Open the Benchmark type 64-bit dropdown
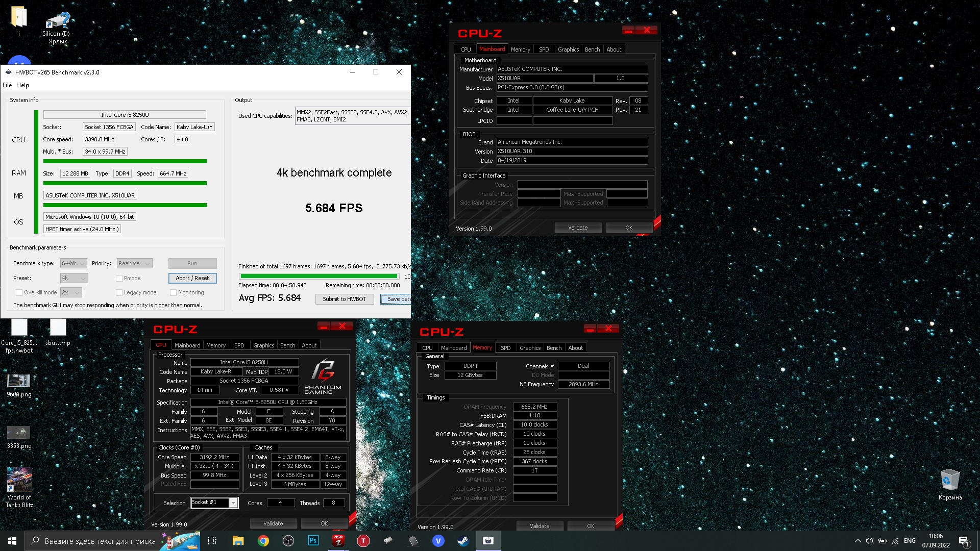The image size is (980, 551). coord(73,263)
